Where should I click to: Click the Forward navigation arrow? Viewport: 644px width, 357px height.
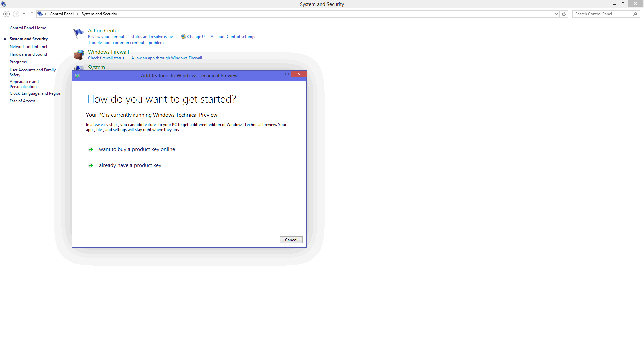16,14
